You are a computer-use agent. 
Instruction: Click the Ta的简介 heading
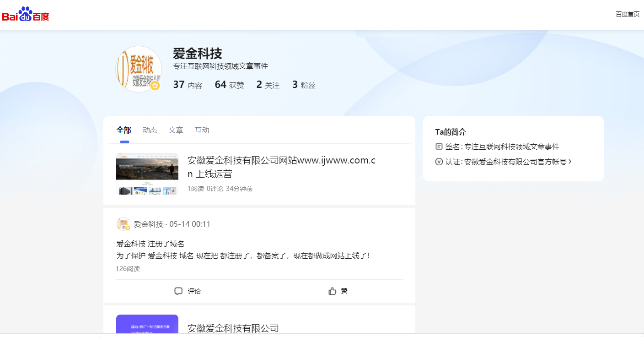point(451,132)
